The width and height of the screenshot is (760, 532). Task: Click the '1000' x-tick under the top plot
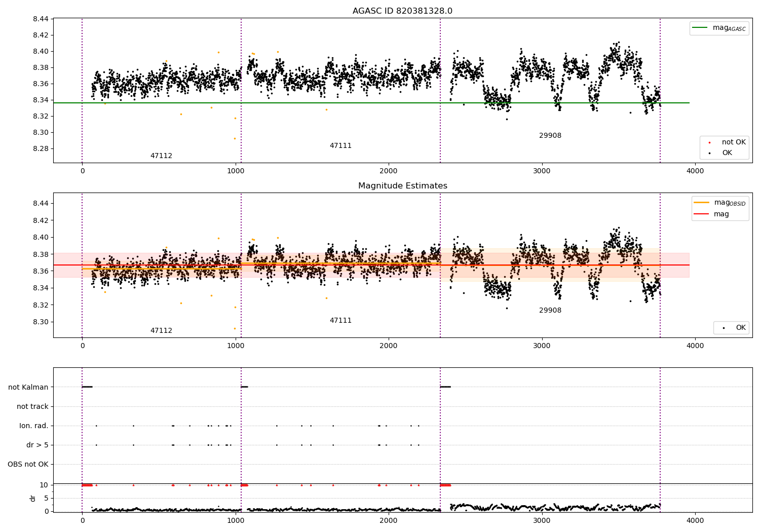click(x=236, y=171)
